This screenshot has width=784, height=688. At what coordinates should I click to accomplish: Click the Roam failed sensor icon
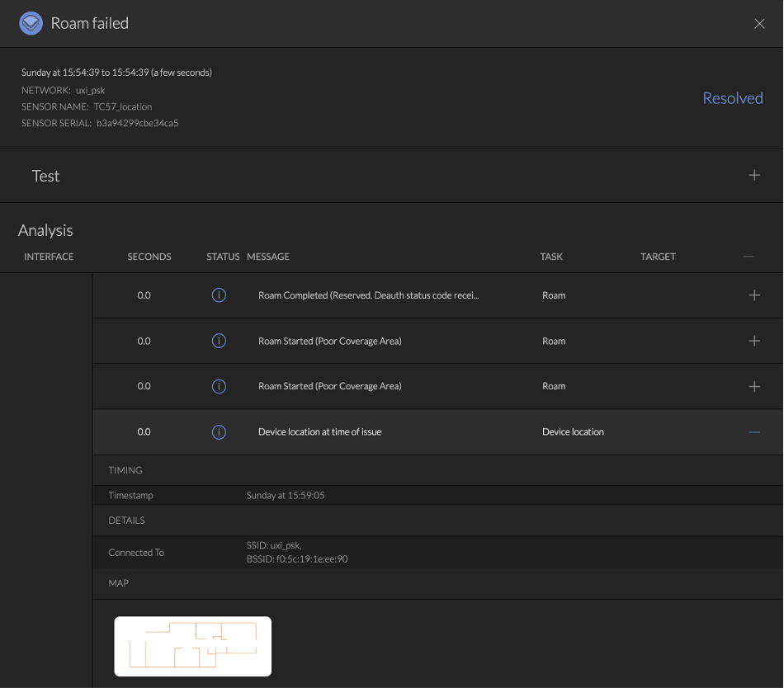click(31, 23)
